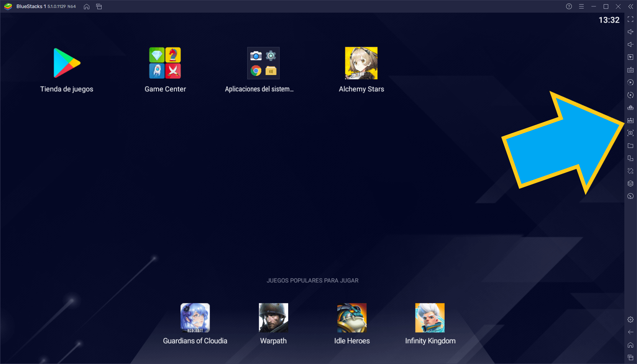This screenshot has height=364, width=637.
Task: Open the memory trim icon
Action: 630,108
